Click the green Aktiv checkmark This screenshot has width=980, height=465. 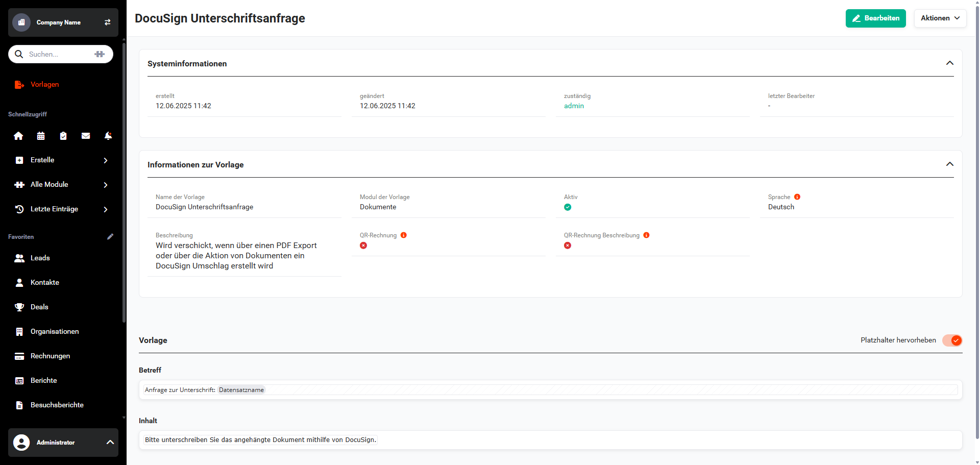[x=568, y=207]
